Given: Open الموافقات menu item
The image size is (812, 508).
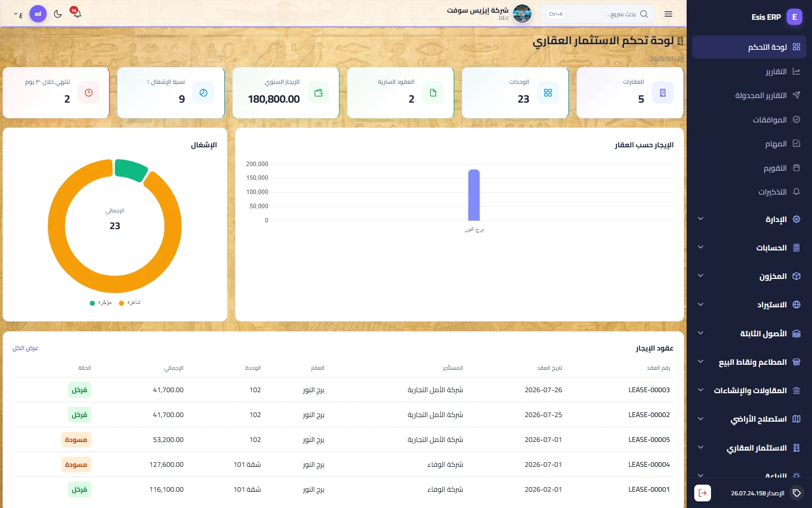Looking at the screenshot, I should (749, 119).
